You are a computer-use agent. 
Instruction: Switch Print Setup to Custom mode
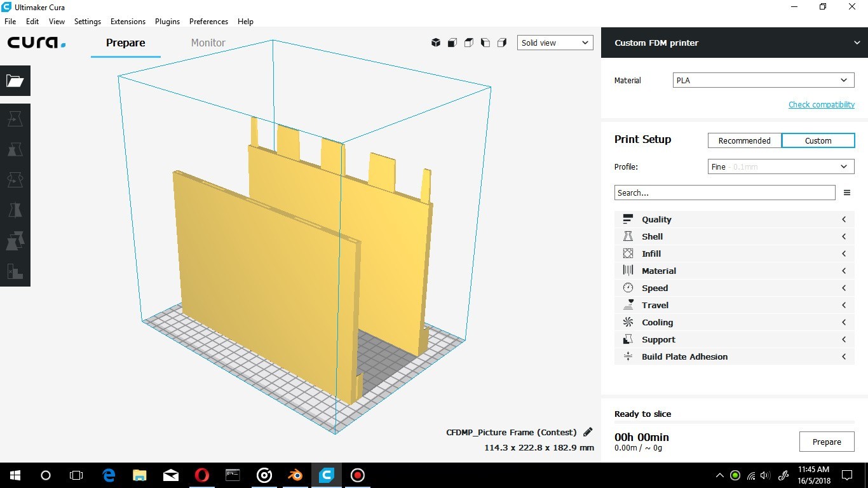(818, 140)
